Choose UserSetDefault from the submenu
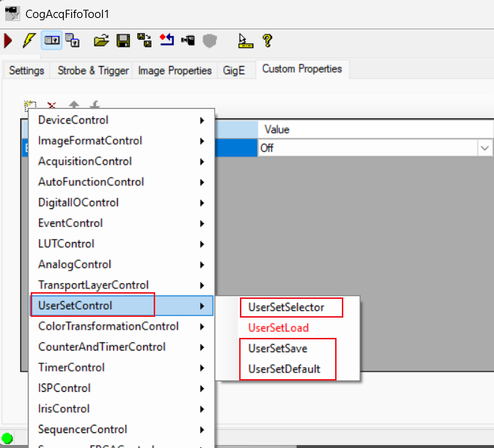This screenshot has width=494, height=448. 287,369
